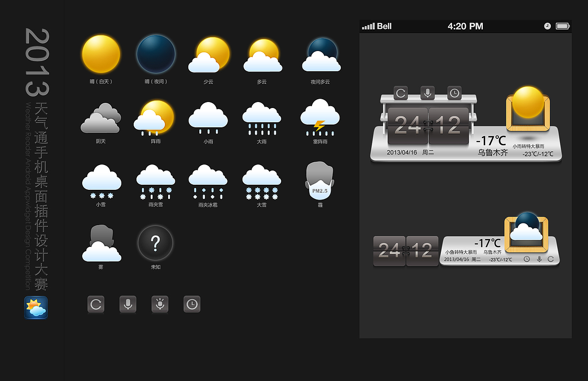This screenshot has width=588, height=381.
Task: Tap the '24' hour flip card on compact widget
Action: coord(390,251)
